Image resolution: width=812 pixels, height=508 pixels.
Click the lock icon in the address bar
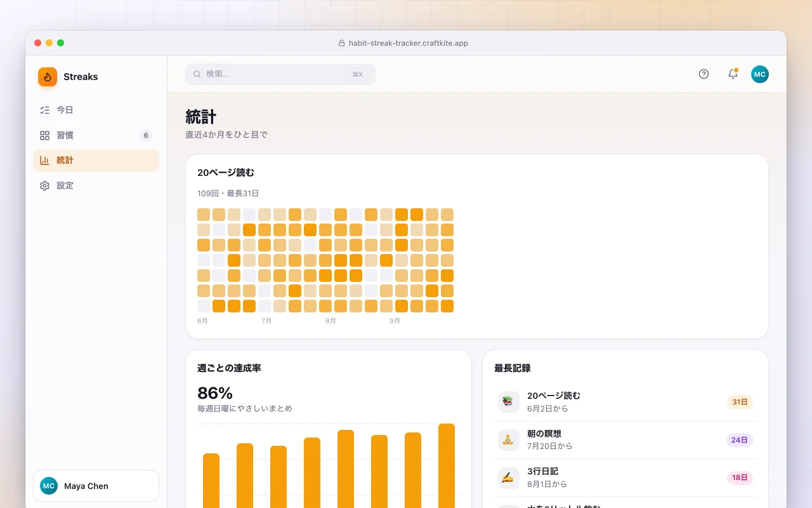click(342, 43)
